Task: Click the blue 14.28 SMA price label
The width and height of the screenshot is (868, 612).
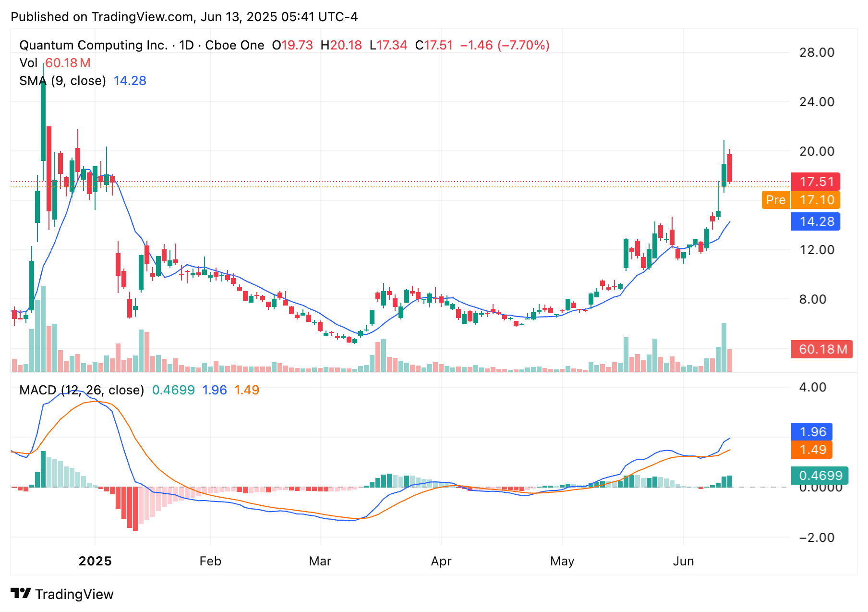Action: point(816,221)
